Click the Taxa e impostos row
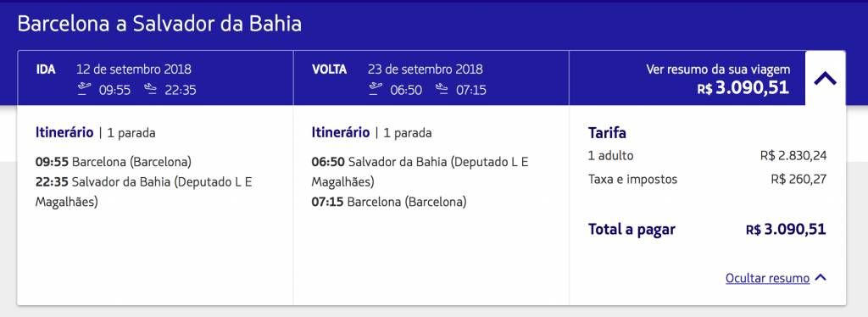The image size is (868, 317). tap(708, 179)
